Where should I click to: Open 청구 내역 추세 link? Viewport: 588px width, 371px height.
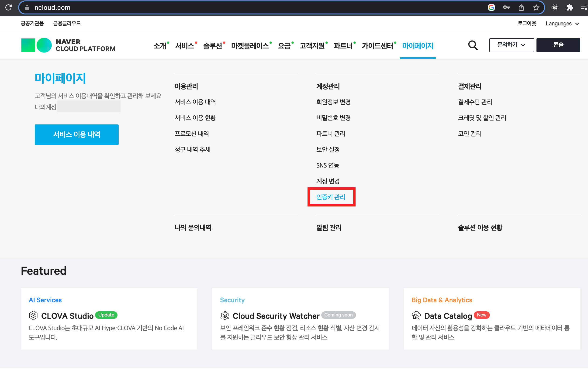tap(192, 149)
